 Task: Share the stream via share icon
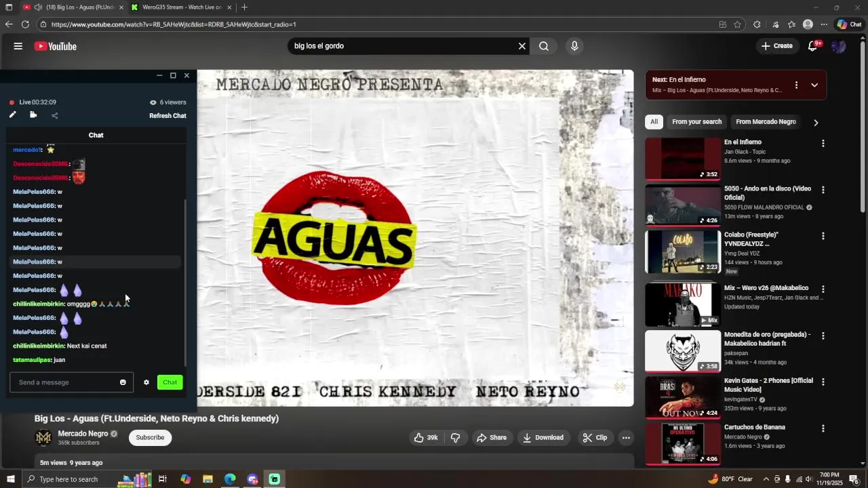pyautogui.click(x=55, y=115)
